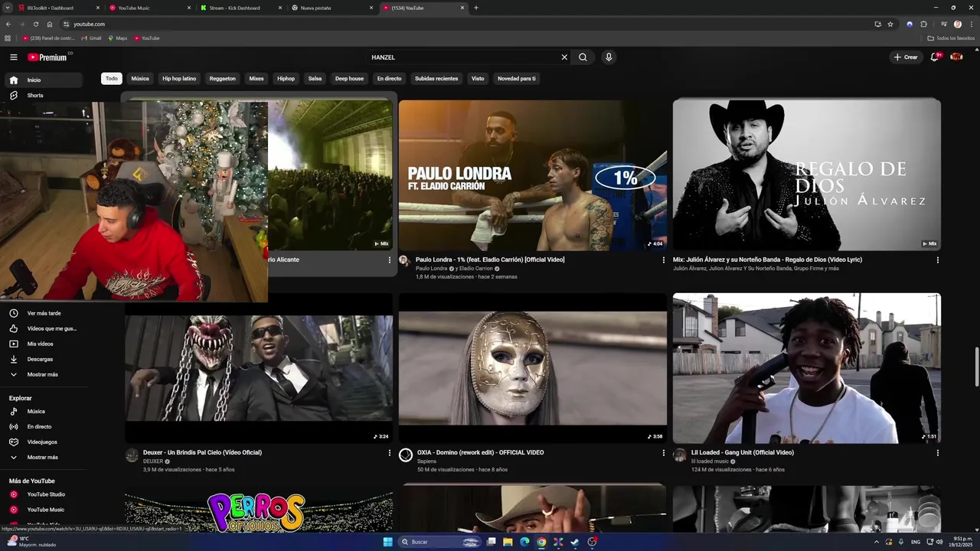Open File Explorer from the taskbar
980x551 pixels.
(508, 542)
